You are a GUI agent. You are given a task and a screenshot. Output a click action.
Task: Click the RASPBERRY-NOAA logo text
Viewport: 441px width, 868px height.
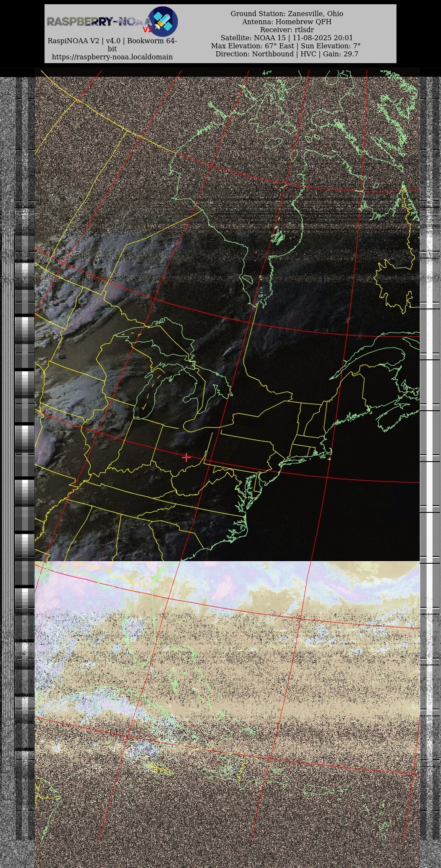(98, 22)
